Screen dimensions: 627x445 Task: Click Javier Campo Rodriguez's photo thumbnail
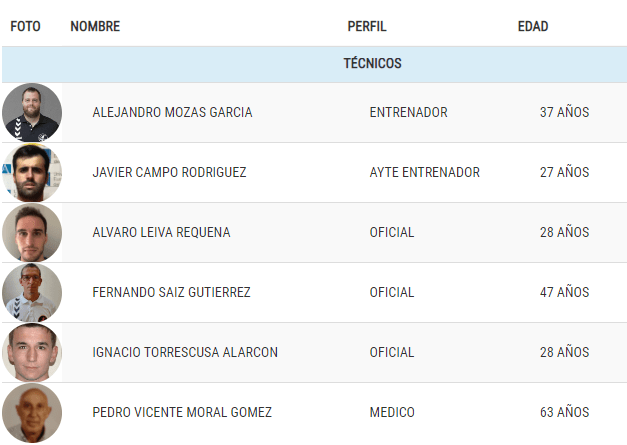[x=32, y=172]
